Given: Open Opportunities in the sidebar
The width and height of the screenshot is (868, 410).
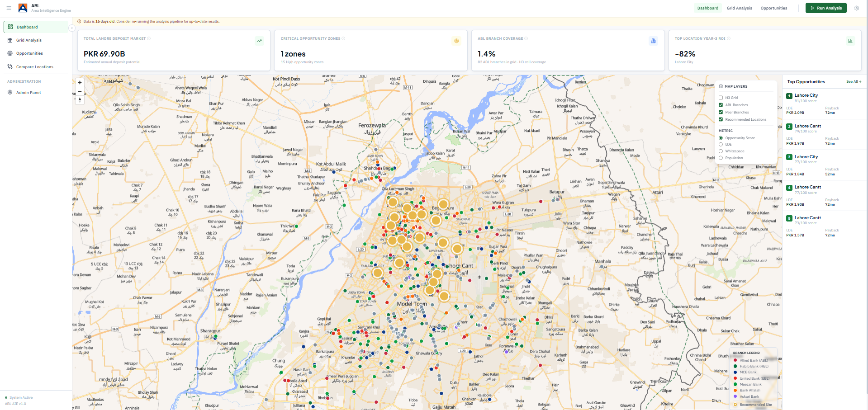Looking at the screenshot, I should coord(36,53).
